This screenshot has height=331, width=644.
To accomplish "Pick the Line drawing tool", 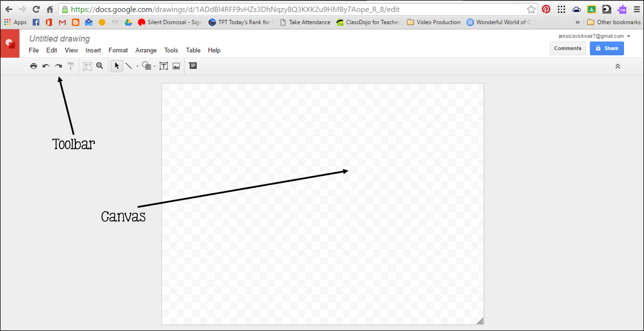I will (129, 66).
